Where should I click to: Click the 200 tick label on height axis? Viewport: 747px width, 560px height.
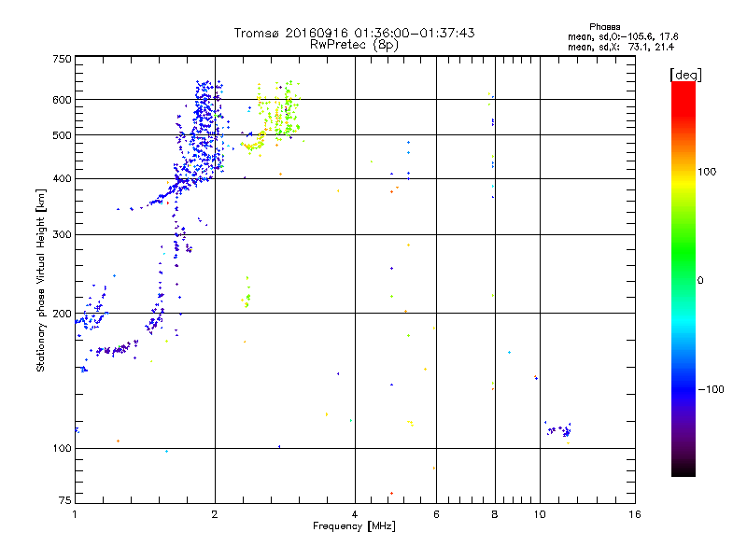[62, 314]
